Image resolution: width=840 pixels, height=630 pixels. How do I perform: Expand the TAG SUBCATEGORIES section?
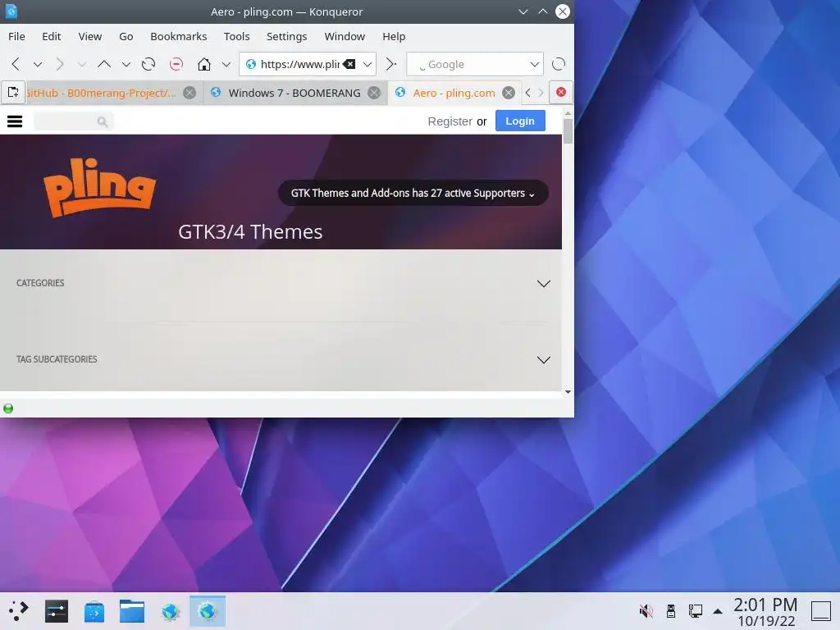click(544, 360)
